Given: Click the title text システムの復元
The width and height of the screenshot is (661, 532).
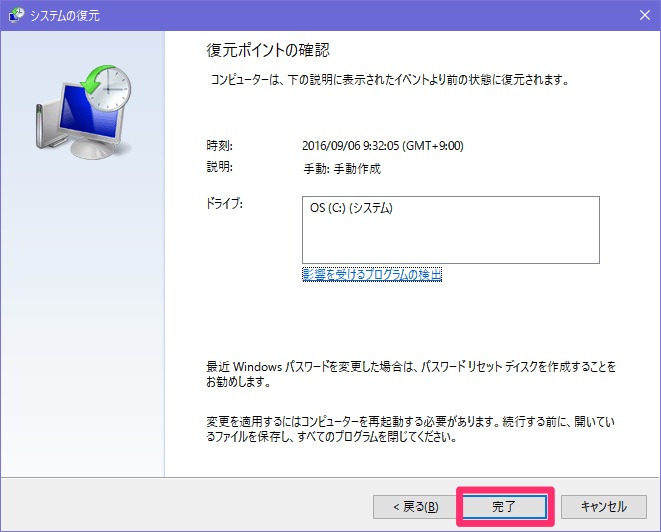Looking at the screenshot, I should pos(65,16).
